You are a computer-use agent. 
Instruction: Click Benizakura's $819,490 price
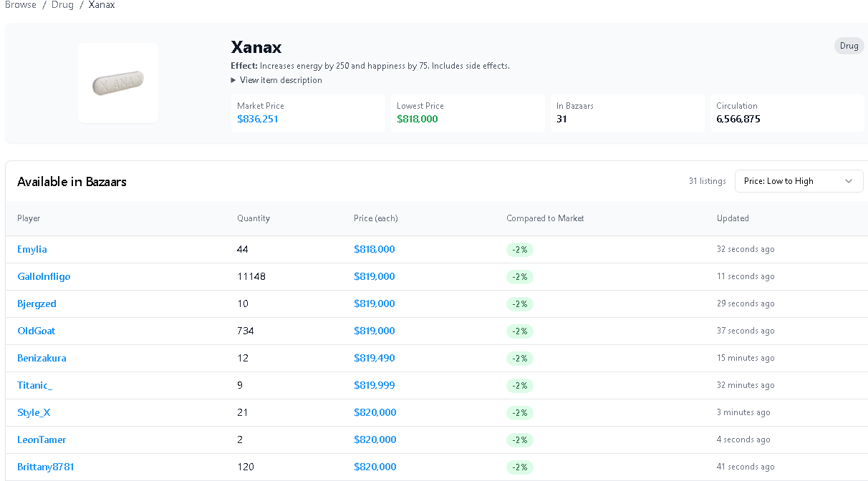click(374, 358)
